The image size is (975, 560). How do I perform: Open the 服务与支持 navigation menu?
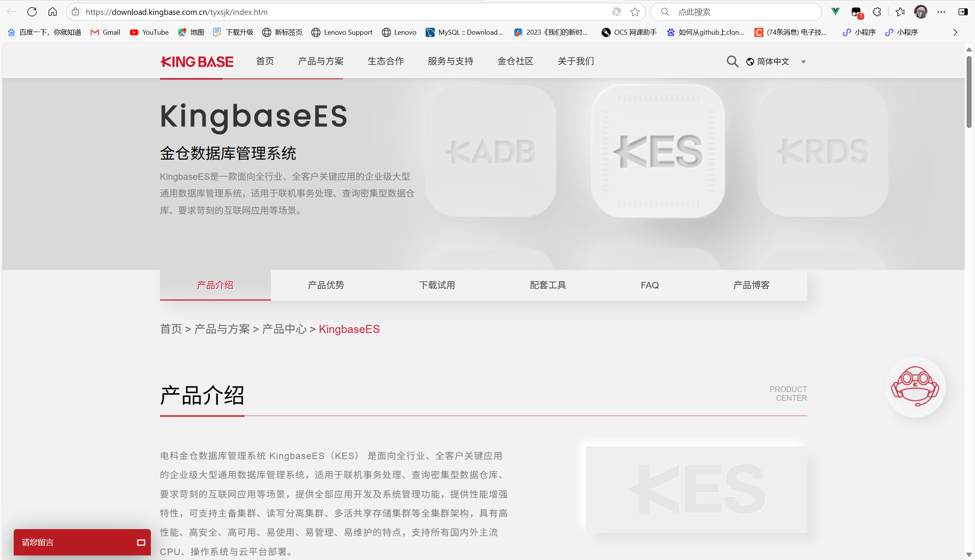(x=450, y=61)
